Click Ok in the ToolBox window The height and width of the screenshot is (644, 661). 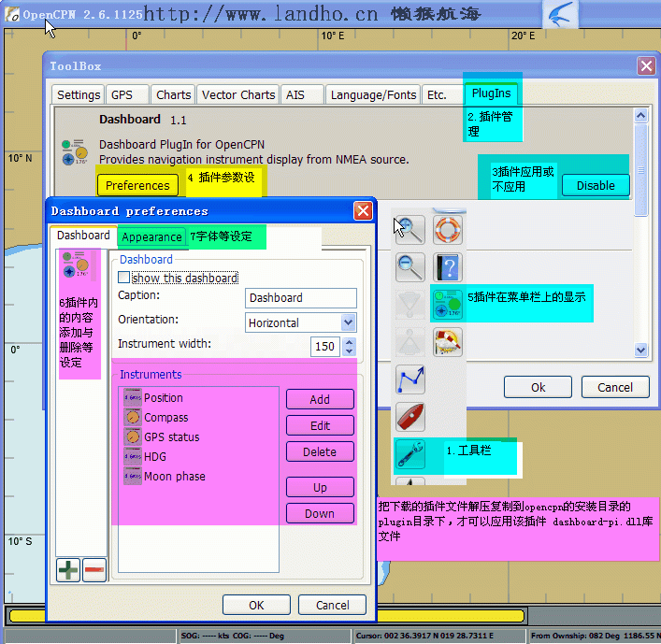pos(538,387)
